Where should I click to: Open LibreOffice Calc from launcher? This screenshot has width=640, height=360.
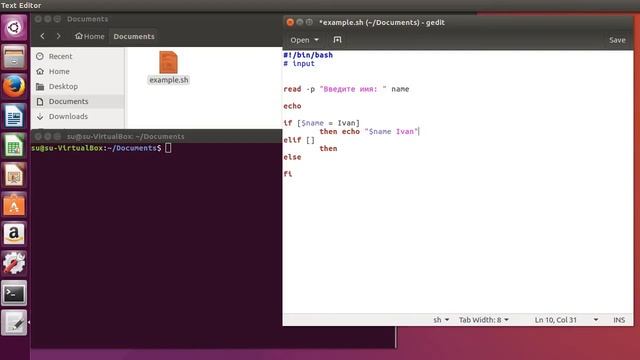coord(14,145)
